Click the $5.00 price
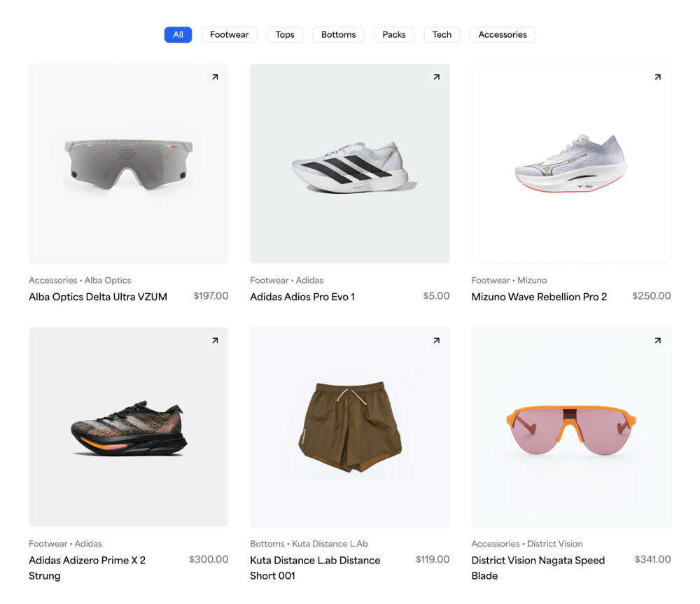Image resolution: width=700 pixels, height=604 pixels. tap(436, 296)
